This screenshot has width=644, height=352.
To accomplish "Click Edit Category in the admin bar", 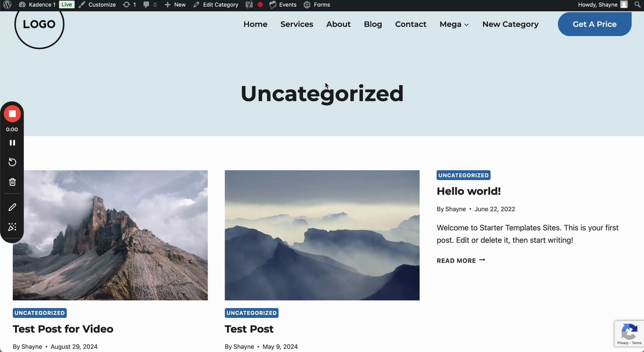I will click(x=215, y=4).
